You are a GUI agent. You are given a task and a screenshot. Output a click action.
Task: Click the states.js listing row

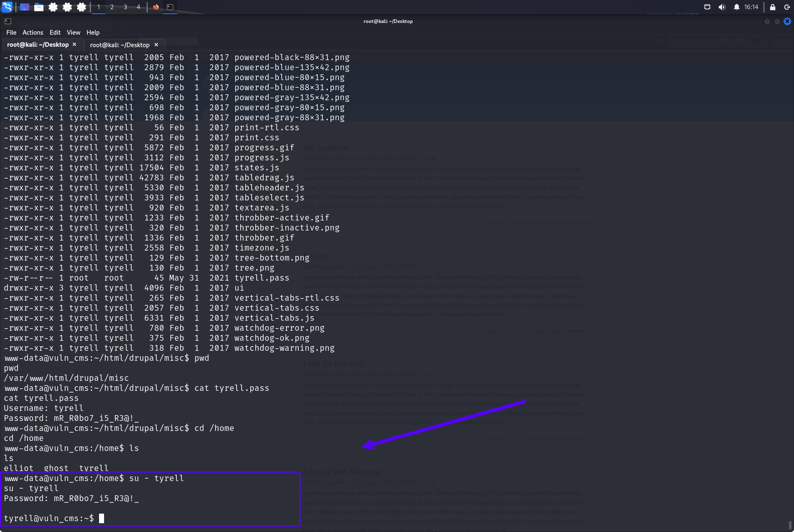tap(141, 167)
